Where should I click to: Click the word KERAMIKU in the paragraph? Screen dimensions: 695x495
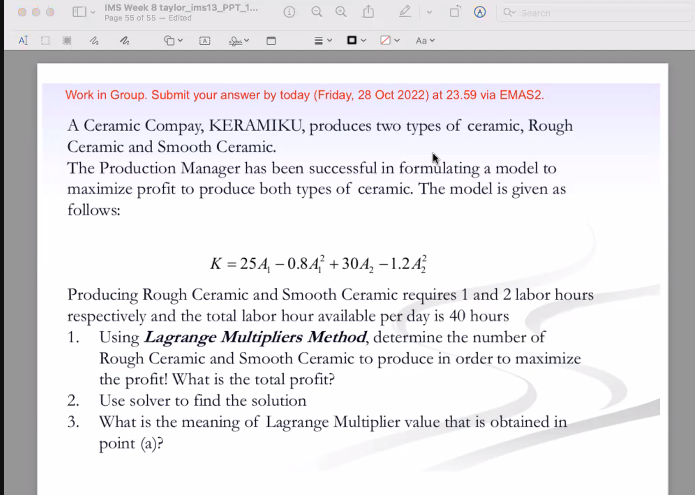pos(255,126)
